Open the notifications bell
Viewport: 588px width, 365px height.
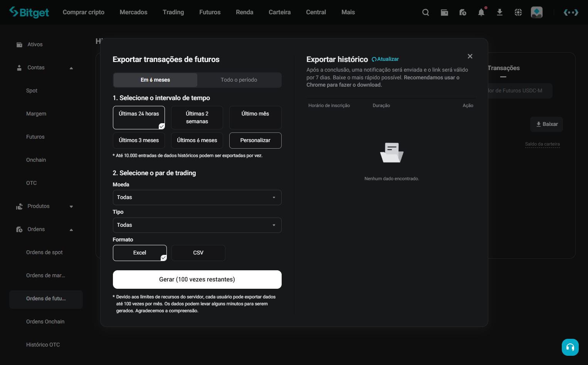[481, 12]
